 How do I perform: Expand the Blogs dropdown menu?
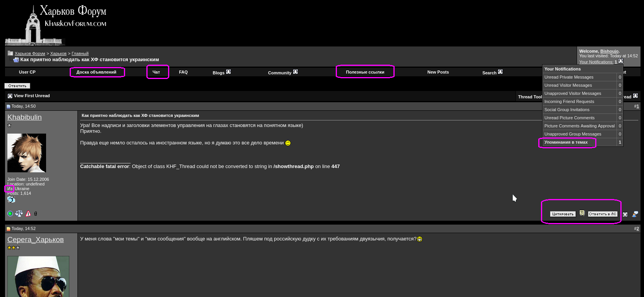228,72
